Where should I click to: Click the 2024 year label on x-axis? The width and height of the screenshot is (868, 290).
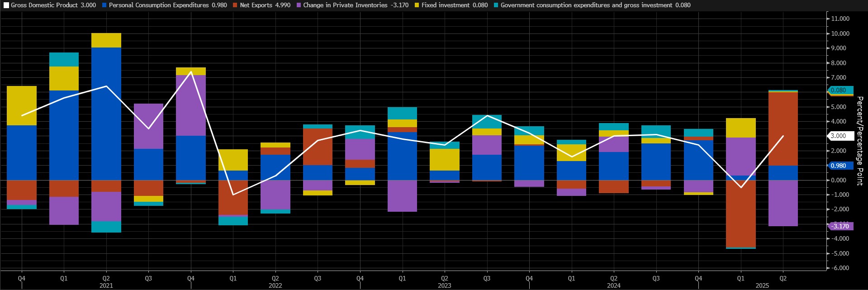click(614, 285)
